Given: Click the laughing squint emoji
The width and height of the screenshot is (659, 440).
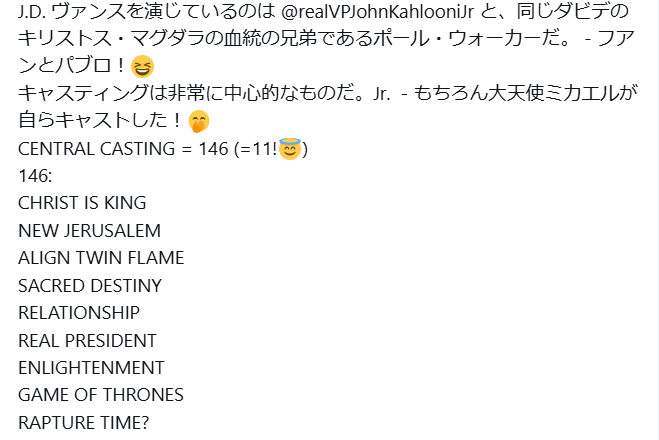Looking at the screenshot, I should tap(143, 68).
